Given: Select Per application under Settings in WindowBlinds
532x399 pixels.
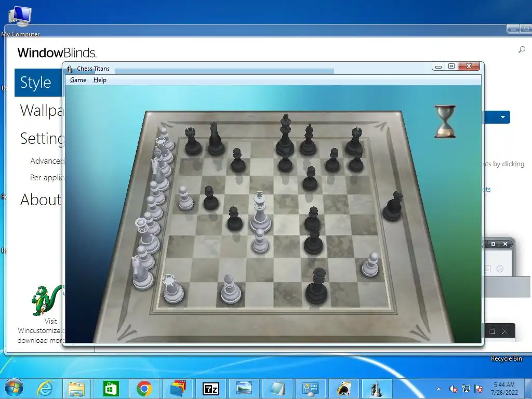Looking at the screenshot, I should (47, 178).
